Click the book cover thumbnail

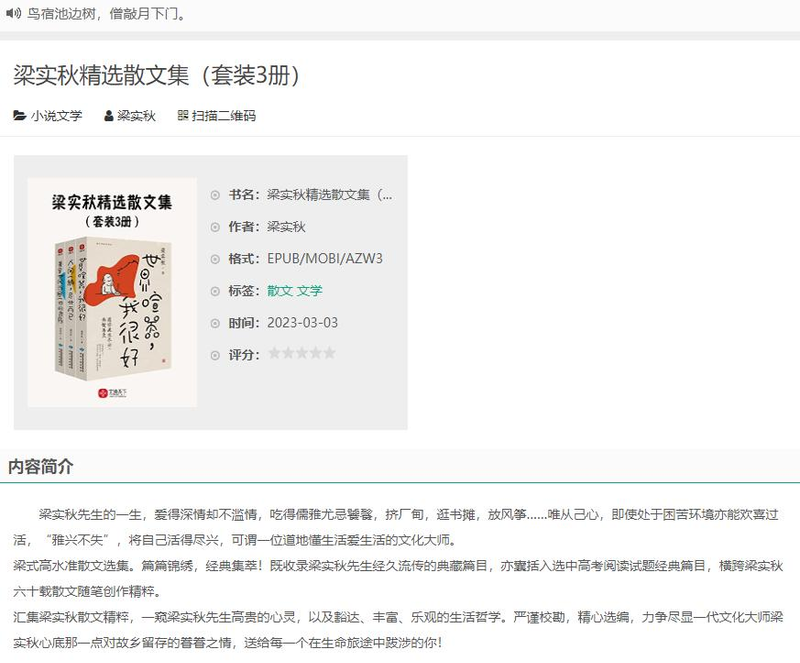112,291
